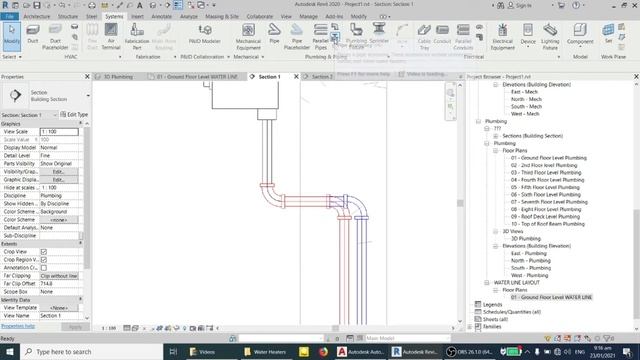Open the Water Heaters folder in the taskbar

click(x=264, y=351)
